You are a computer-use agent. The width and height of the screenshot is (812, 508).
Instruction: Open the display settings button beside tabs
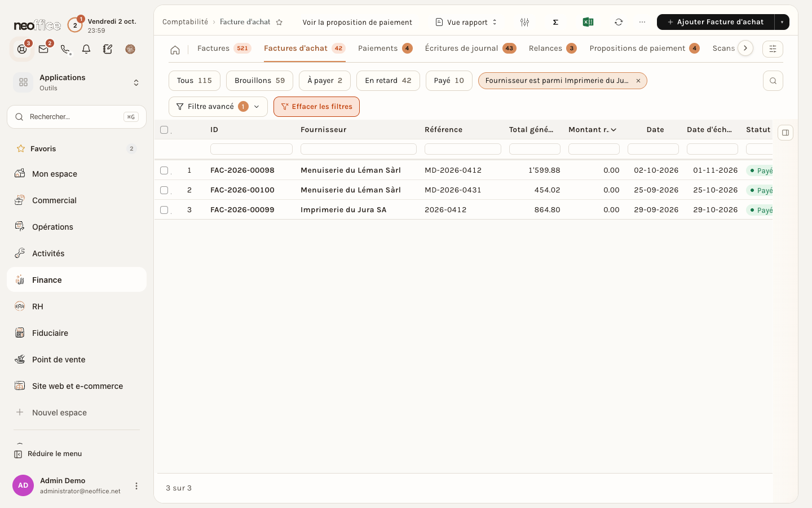coord(773,49)
